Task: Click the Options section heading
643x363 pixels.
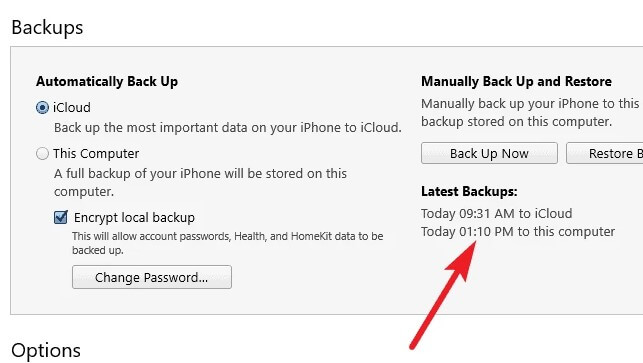Action: click(x=46, y=350)
